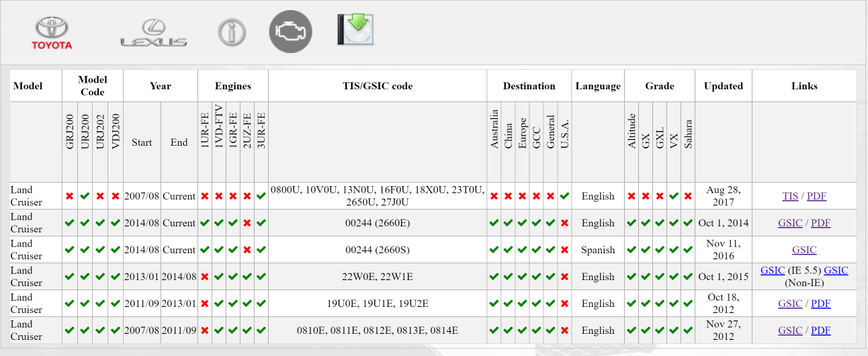Open the engine check icon
868x356 pixels.
[x=291, y=32]
